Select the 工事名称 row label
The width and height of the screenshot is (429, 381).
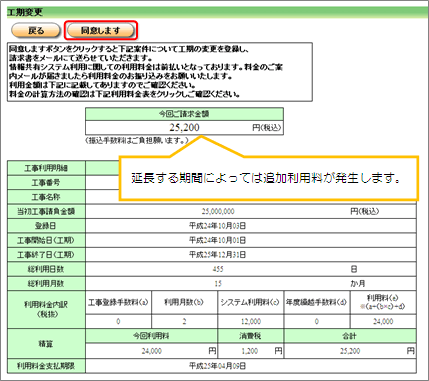[x=46, y=197]
